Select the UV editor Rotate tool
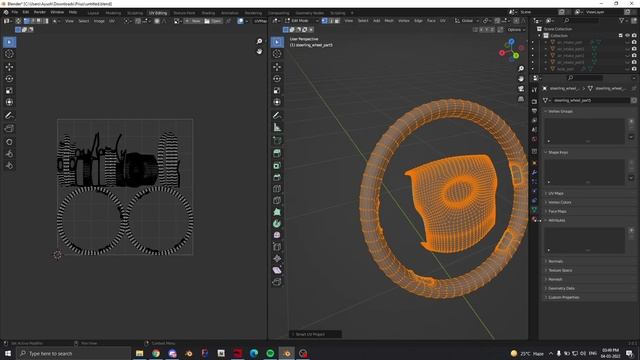 pos(9,78)
